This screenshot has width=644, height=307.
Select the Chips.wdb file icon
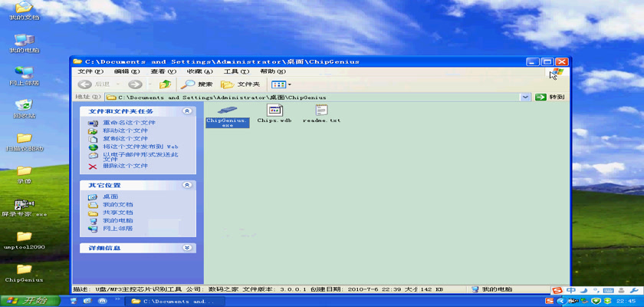click(x=274, y=111)
